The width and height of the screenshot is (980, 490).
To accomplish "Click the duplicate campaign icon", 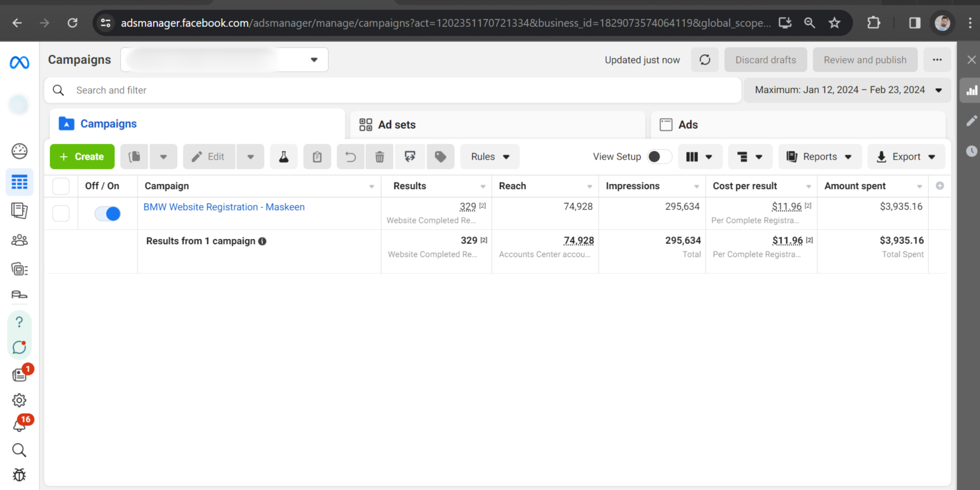I will [134, 157].
